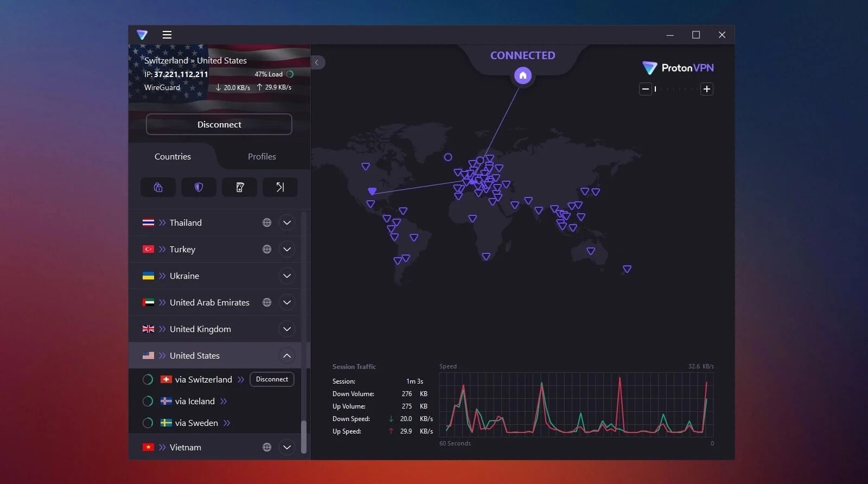Image resolution: width=868 pixels, height=484 pixels.
Task: Click the globe icon next to Thailand
Action: point(267,222)
